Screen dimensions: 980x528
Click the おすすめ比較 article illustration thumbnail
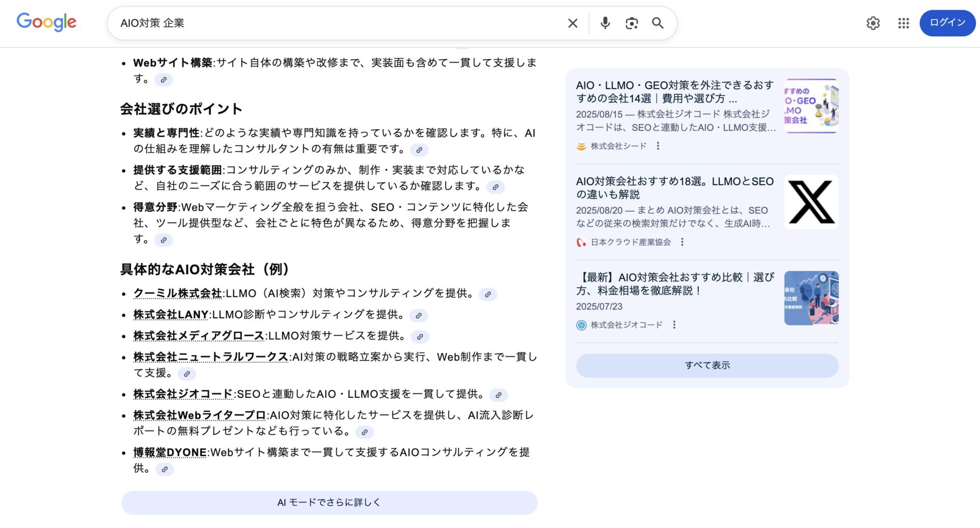[x=811, y=298]
